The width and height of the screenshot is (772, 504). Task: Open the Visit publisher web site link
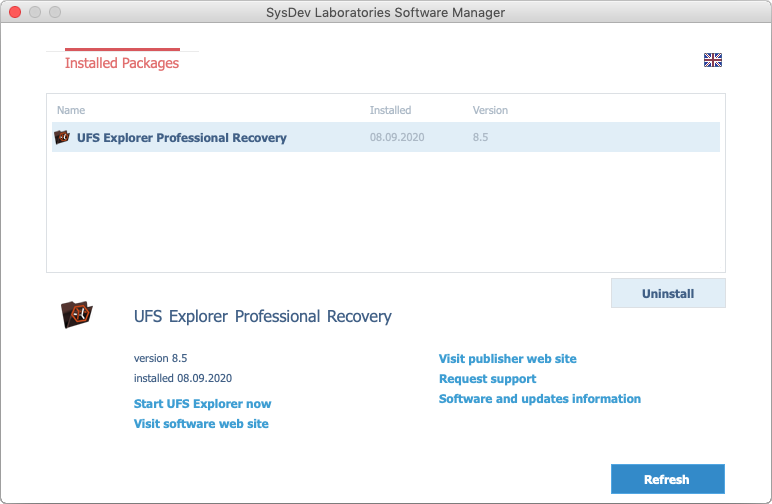click(x=507, y=359)
